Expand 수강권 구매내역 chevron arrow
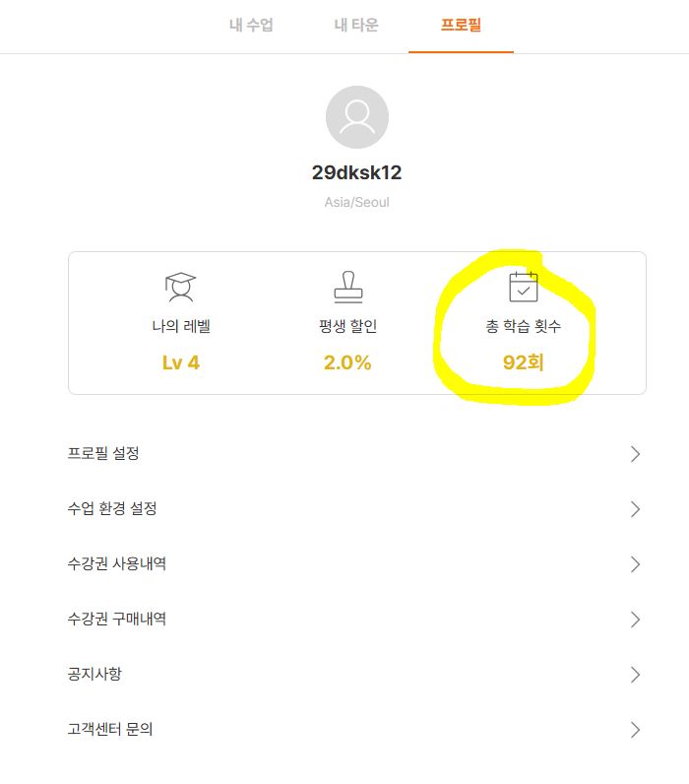The height and width of the screenshot is (784, 689). (x=635, y=620)
